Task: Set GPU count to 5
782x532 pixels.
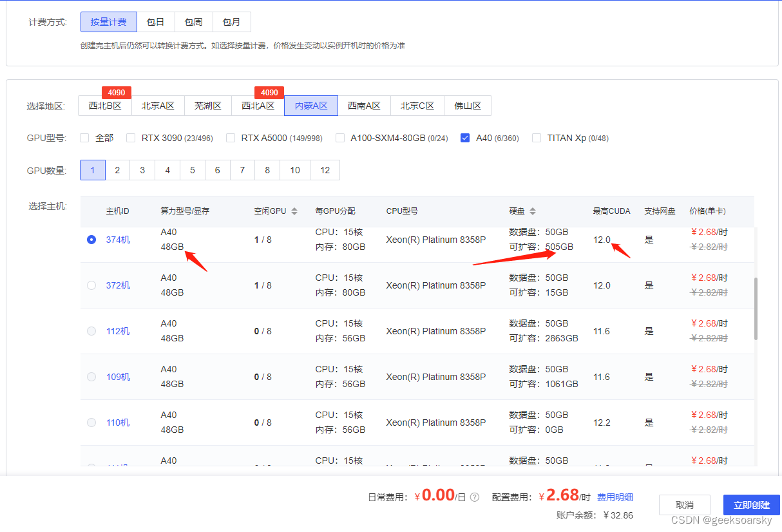Action: pos(193,170)
